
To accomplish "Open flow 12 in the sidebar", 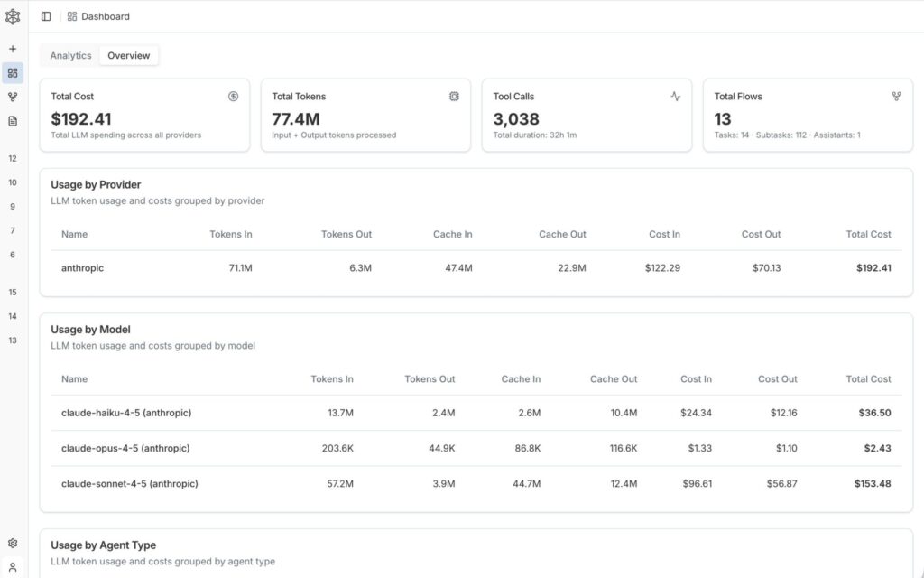I will [13, 158].
